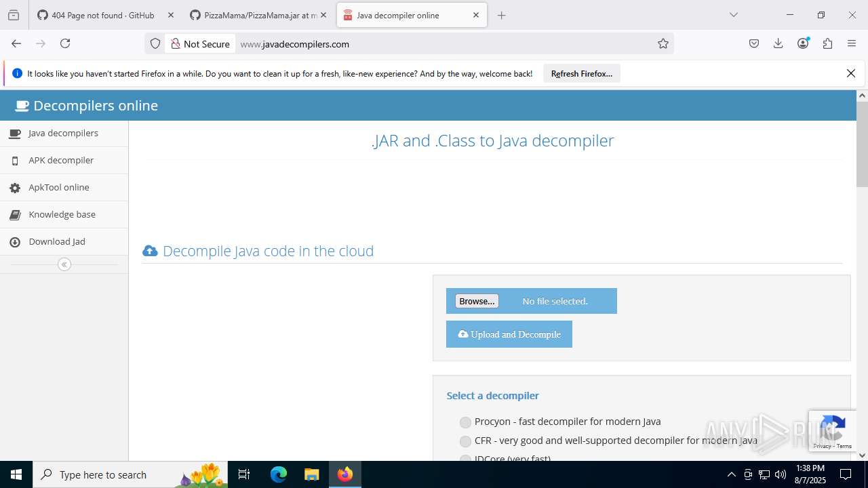The width and height of the screenshot is (868, 488).
Task: Launch Microsoft Edge from taskbar
Action: point(279,474)
